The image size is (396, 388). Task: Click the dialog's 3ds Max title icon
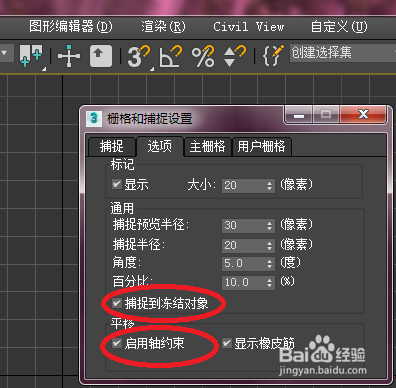coord(94,118)
